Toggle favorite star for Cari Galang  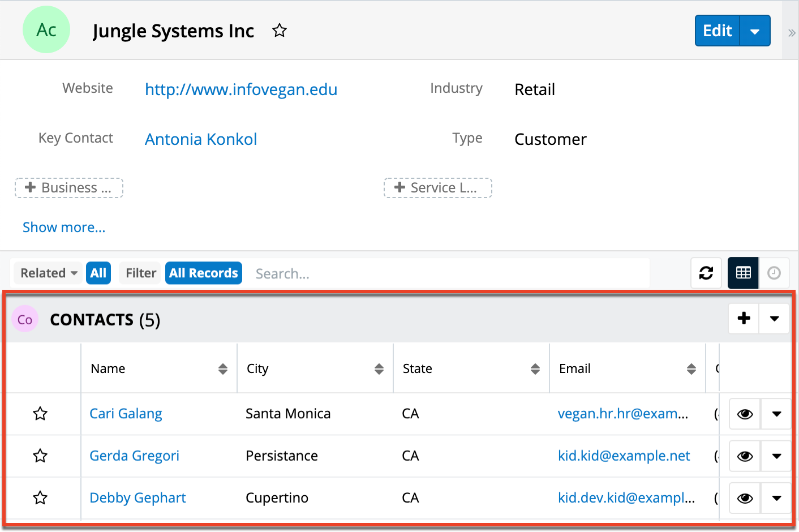[x=40, y=414]
